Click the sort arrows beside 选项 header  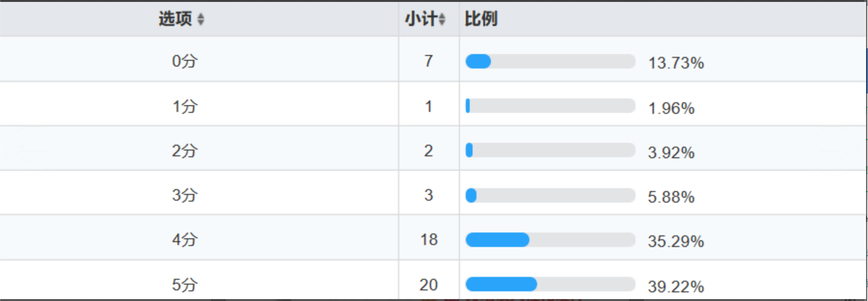point(201,19)
